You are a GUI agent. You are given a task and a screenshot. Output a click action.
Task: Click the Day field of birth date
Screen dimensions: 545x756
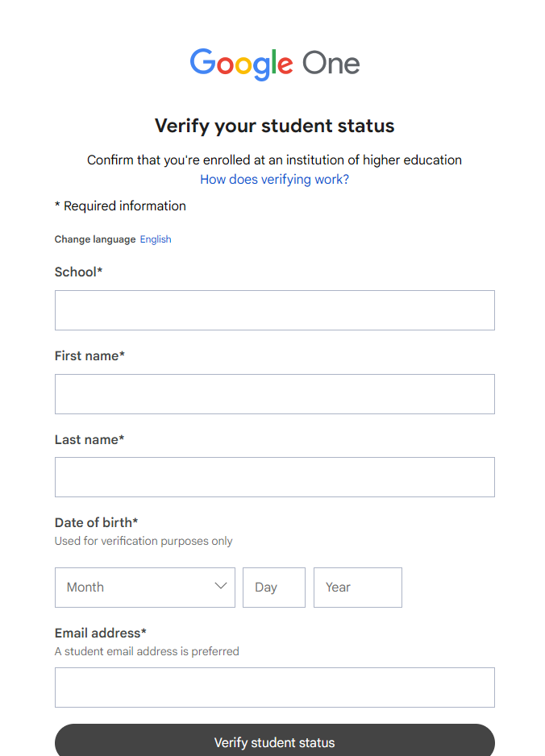[x=274, y=588]
